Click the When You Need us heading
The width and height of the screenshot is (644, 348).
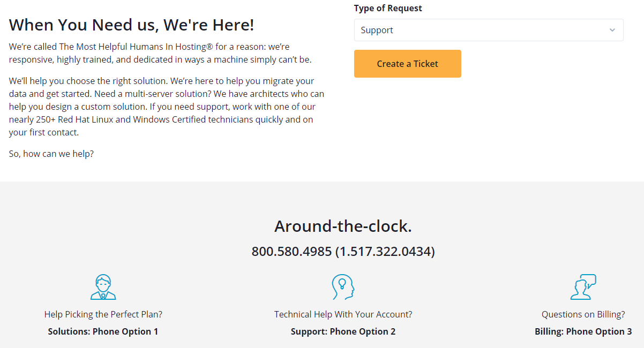coord(132,25)
